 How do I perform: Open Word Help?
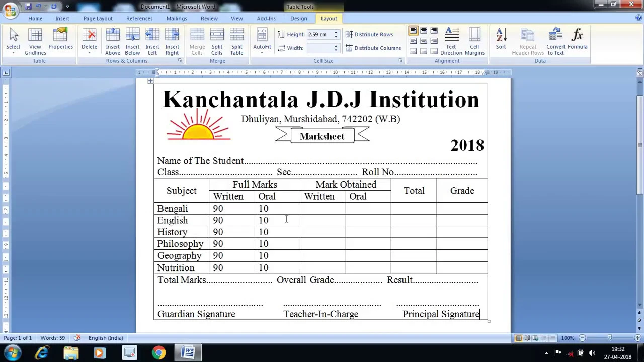tap(638, 18)
